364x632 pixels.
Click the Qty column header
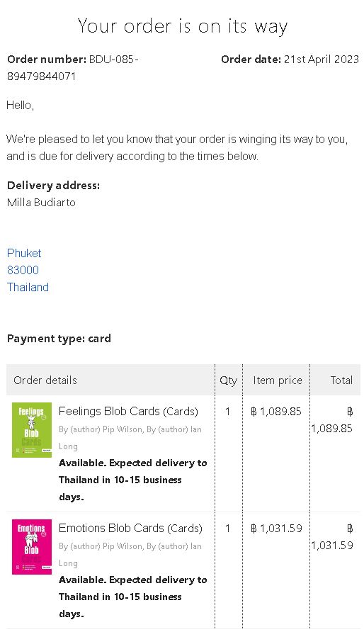tap(228, 380)
